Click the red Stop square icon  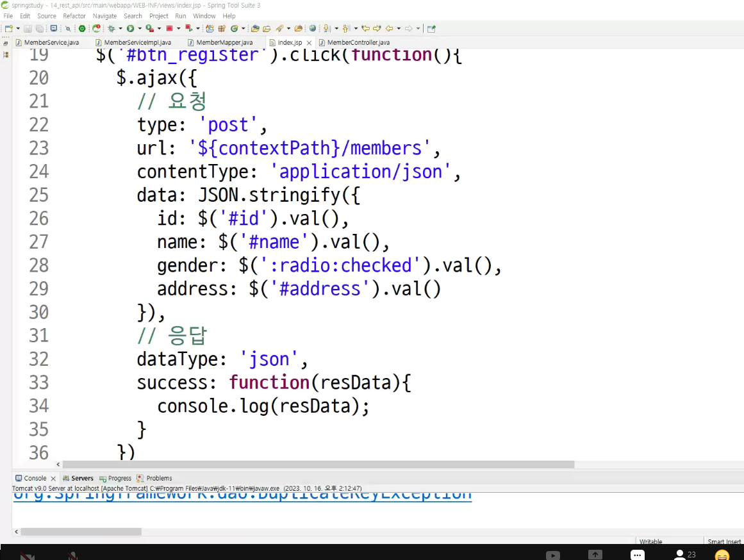point(169,28)
